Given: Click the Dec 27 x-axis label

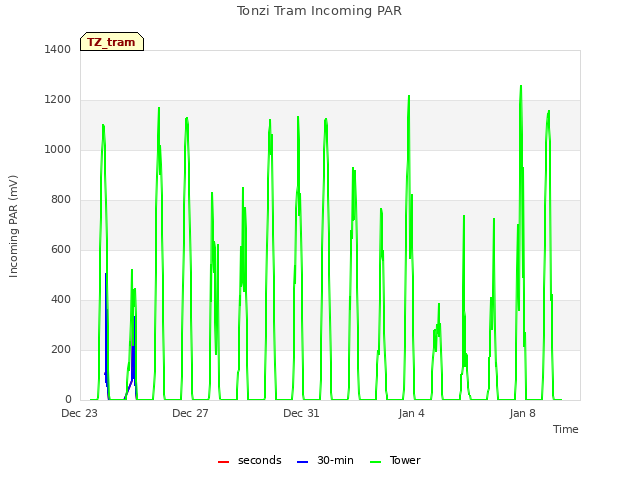Looking at the screenshot, I should pos(190,413).
